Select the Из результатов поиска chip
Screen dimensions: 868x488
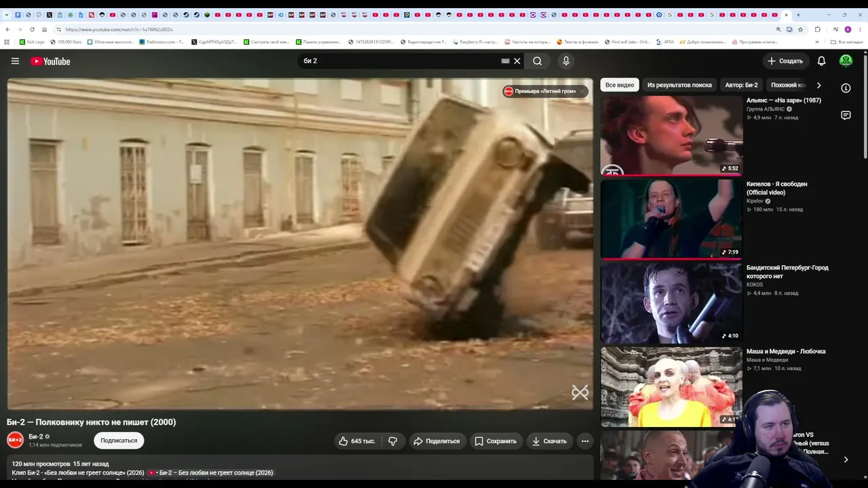679,85
